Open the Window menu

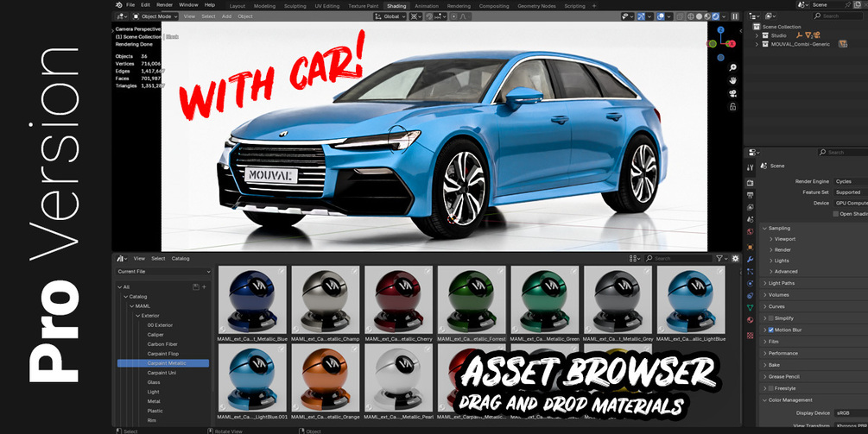(x=188, y=5)
